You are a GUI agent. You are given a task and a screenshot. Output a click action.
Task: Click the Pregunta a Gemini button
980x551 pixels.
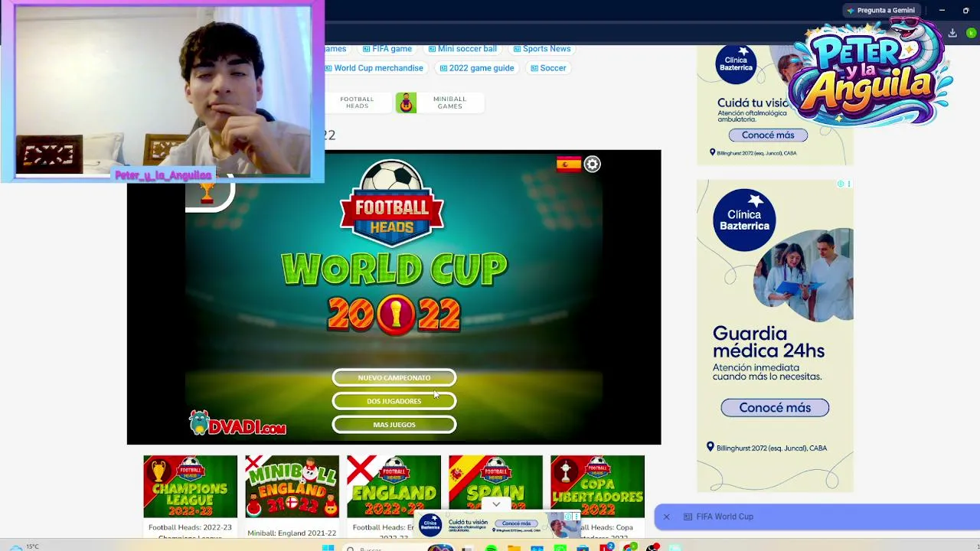pyautogui.click(x=880, y=10)
